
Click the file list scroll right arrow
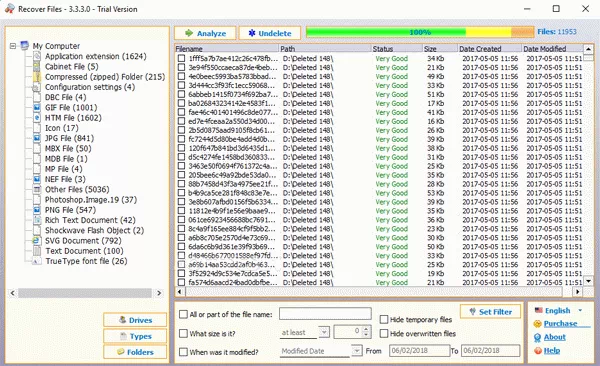[x=577, y=292]
